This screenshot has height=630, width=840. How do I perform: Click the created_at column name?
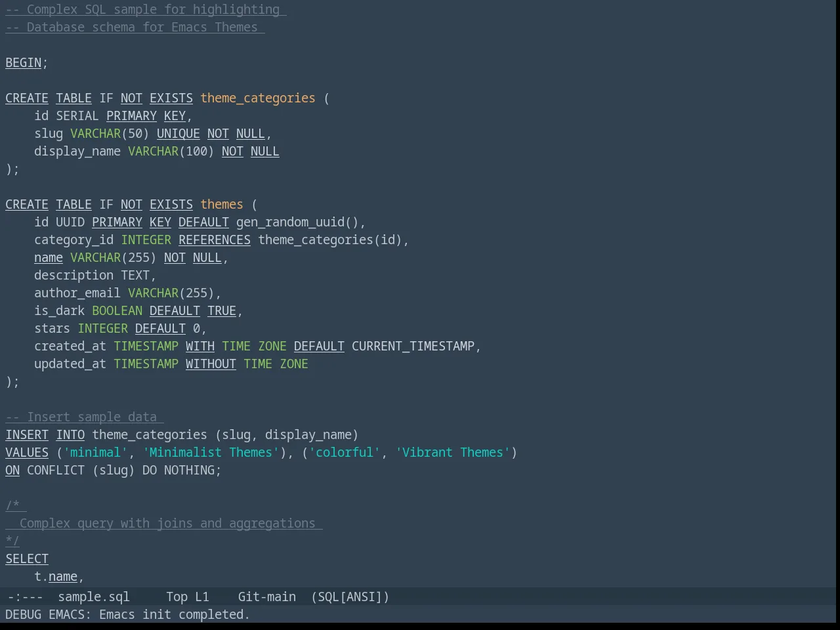tap(70, 346)
